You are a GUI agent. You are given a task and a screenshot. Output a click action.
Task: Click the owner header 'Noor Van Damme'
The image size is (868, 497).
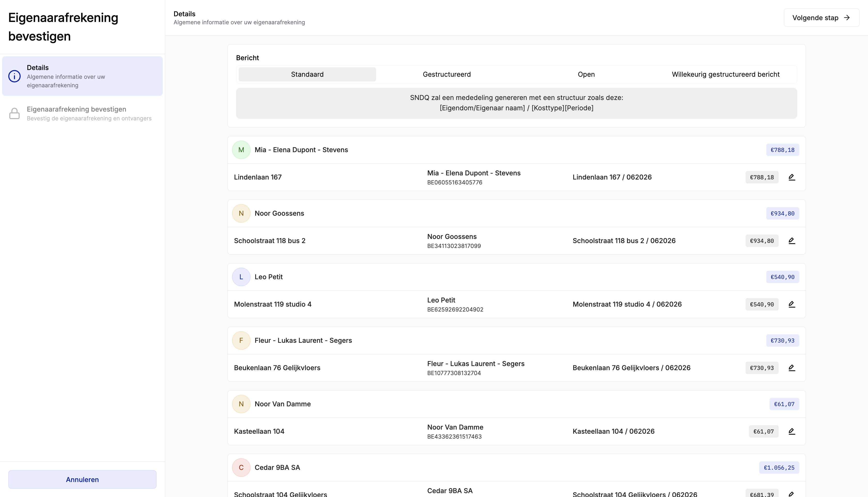(x=283, y=404)
